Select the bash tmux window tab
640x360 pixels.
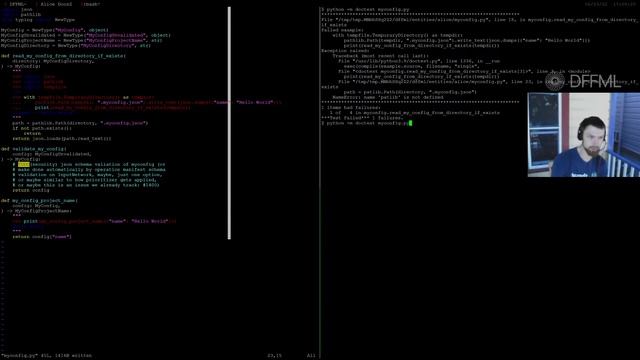(91, 4)
